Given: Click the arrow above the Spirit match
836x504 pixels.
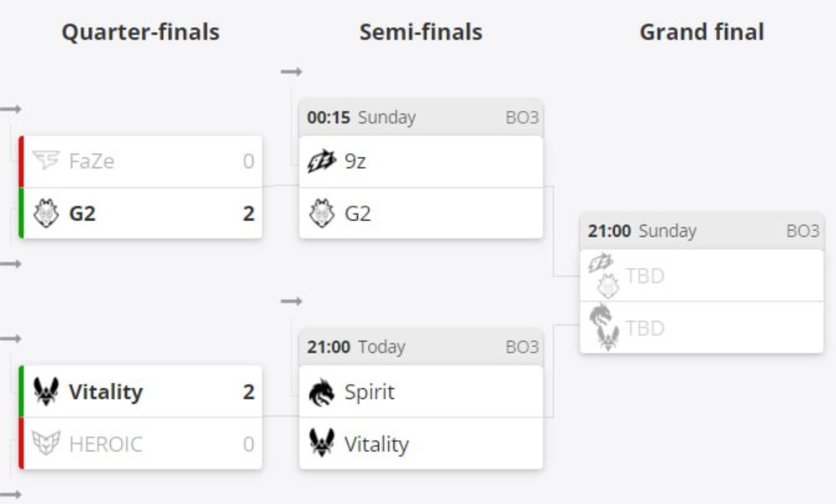Looking at the screenshot, I should coord(292,302).
